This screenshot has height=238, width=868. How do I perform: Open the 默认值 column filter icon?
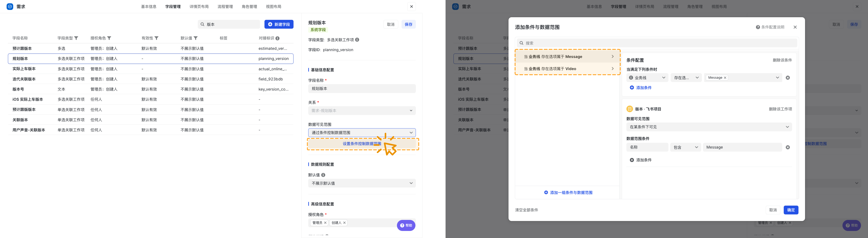pos(196,38)
